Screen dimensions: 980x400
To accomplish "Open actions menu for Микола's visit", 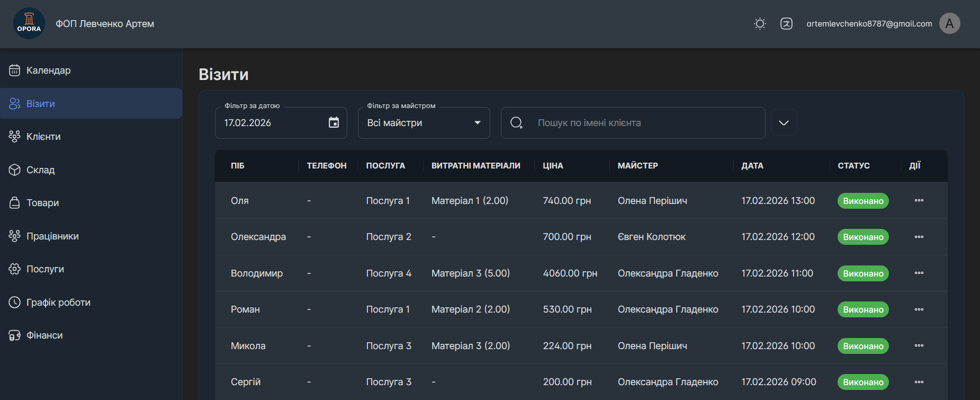I will point(919,345).
